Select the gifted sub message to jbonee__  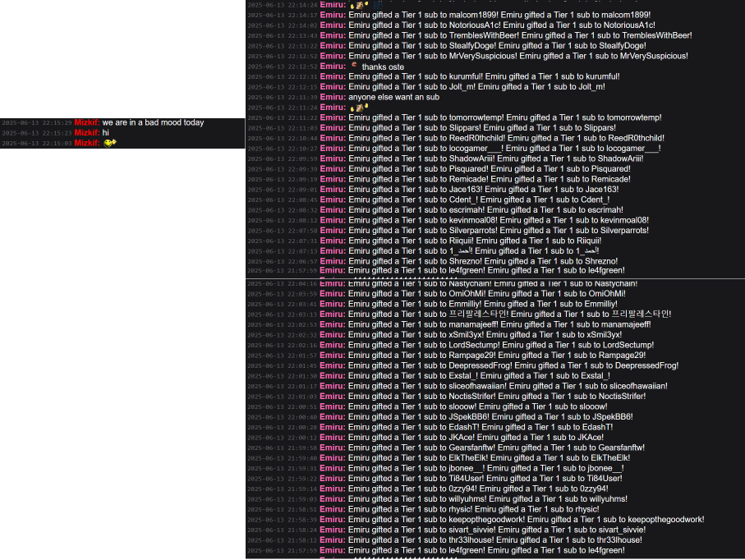pos(486,468)
